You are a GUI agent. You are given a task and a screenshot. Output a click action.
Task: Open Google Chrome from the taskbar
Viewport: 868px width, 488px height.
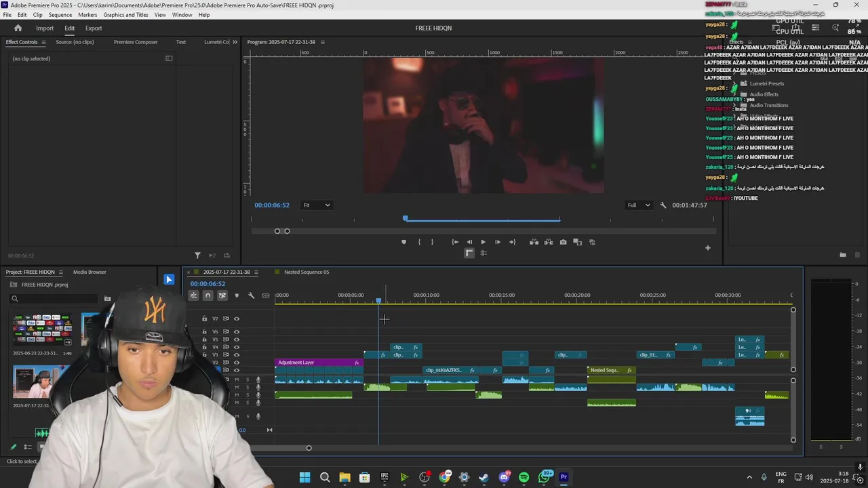(444, 477)
